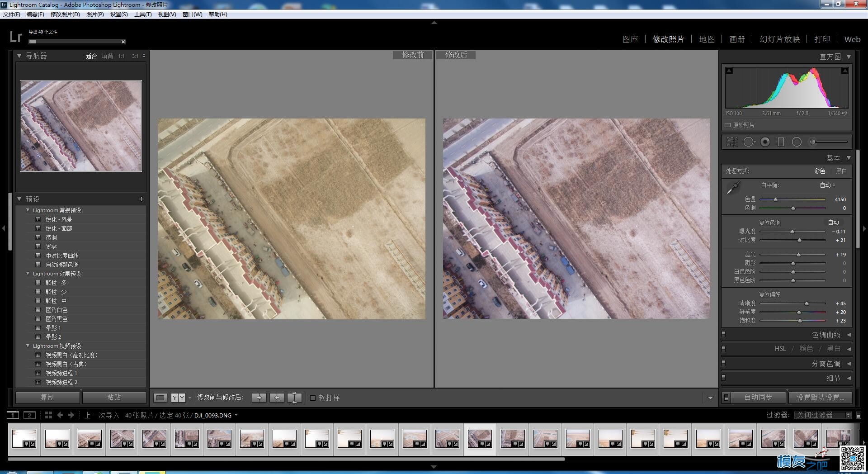Viewport: 868px width, 474px height.
Task: Toggle the Auto Sync switch
Action: 726,398
